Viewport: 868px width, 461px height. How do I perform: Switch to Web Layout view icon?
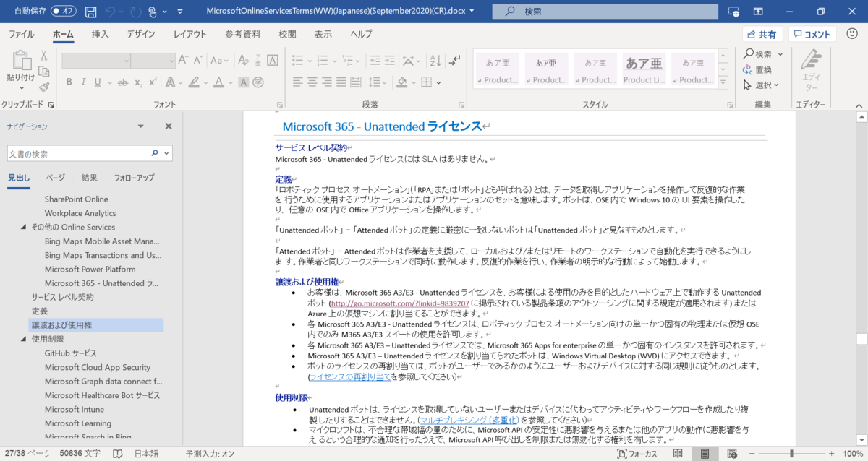[x=733, y=453]
